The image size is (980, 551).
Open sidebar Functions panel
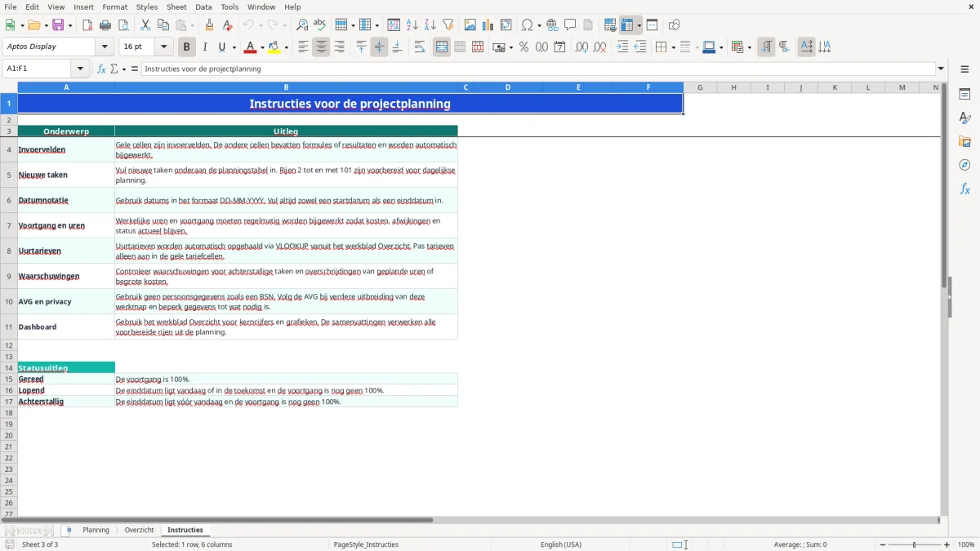click(964, 189)
